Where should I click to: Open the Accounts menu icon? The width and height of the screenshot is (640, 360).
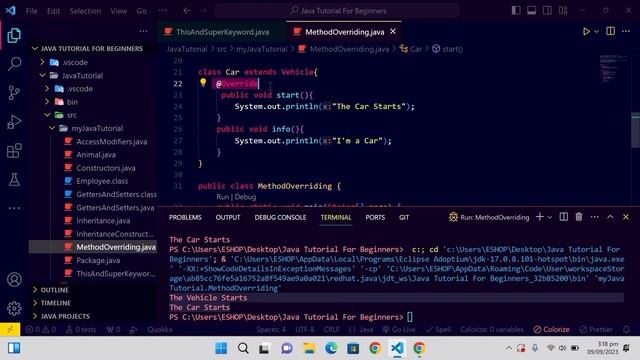click(x=14, y=280)
